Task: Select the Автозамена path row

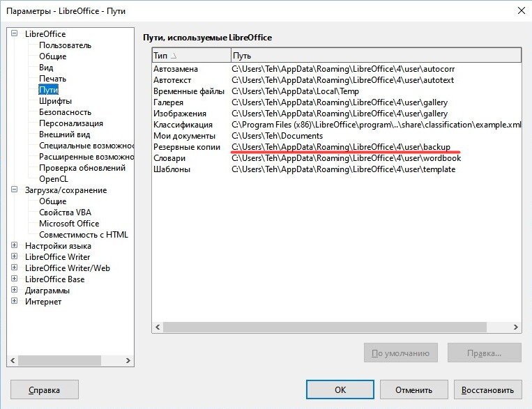Action: tap(337, 69)
